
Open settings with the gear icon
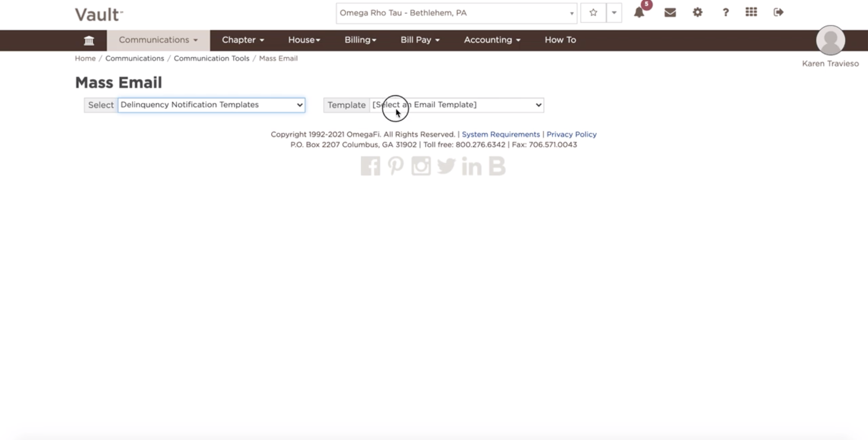pos(697,12)
